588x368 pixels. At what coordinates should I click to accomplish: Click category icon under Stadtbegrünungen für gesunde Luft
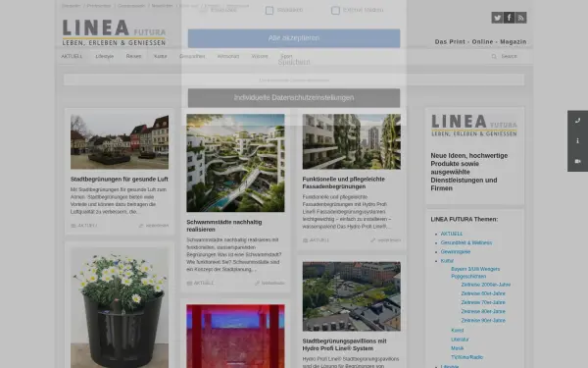click(73, 226)
